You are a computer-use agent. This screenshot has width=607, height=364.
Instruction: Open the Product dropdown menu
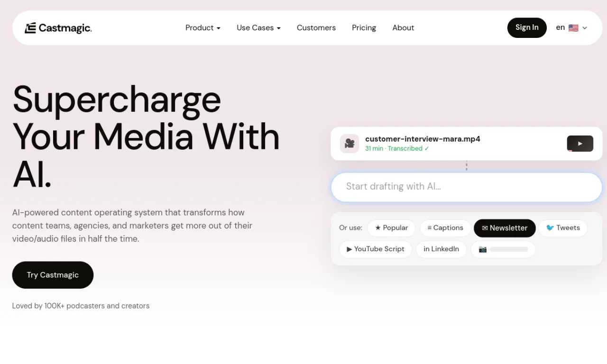203,28
